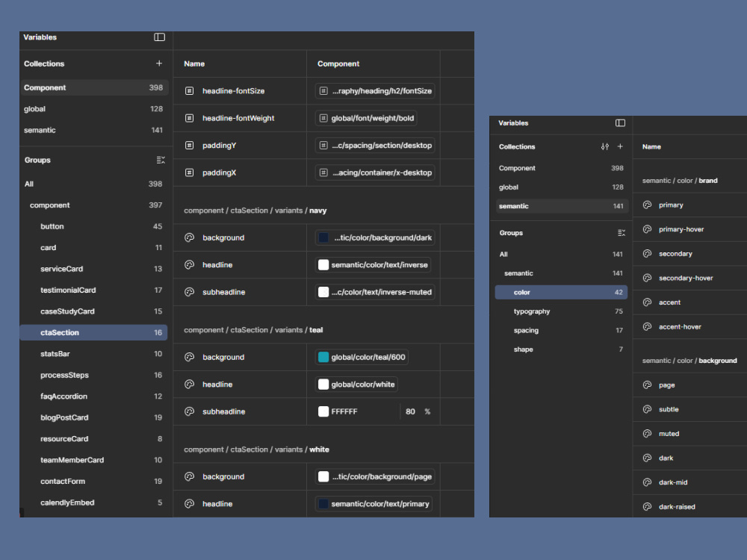
Task: Click palette icon beside page variable
Action: click(x=647, y=385)
